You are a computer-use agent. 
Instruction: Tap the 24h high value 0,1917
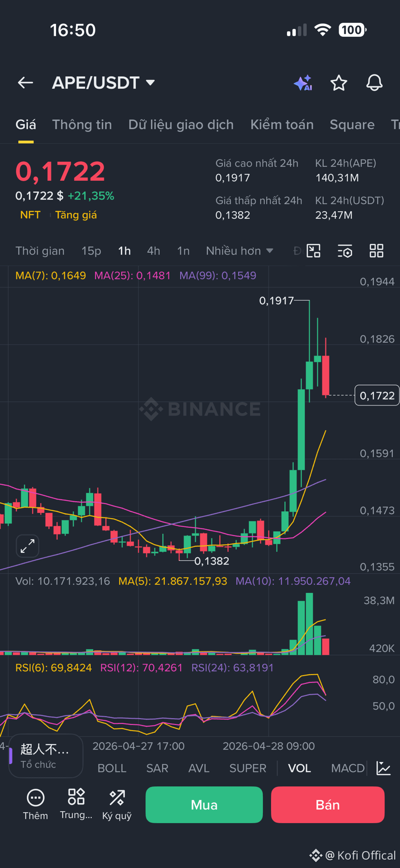[233, 178]
